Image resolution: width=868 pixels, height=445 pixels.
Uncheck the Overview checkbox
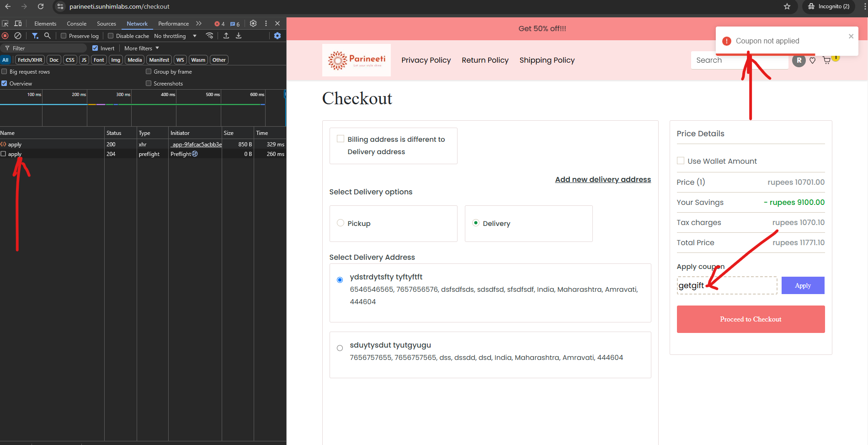4,83
